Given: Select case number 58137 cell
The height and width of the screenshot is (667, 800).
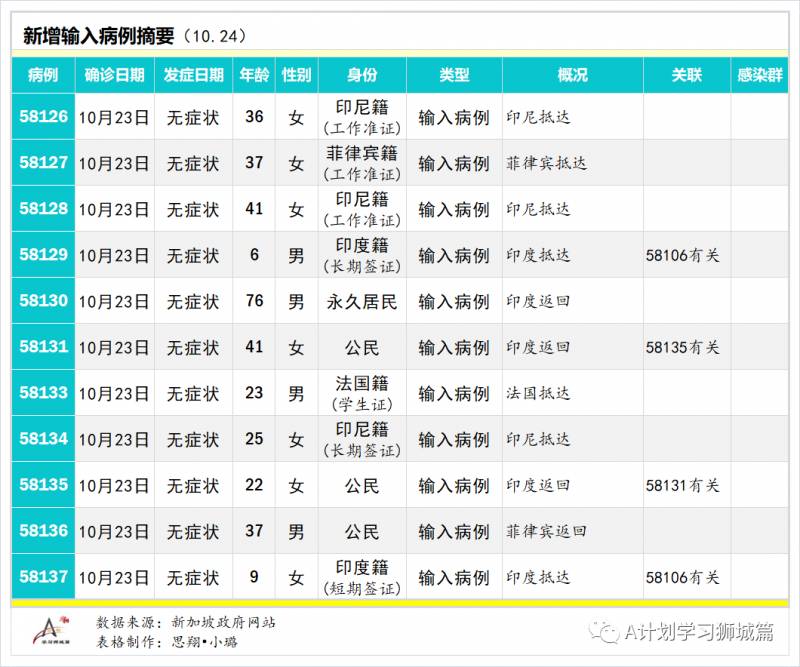Looking at the screenshot, I should [40, 577].
